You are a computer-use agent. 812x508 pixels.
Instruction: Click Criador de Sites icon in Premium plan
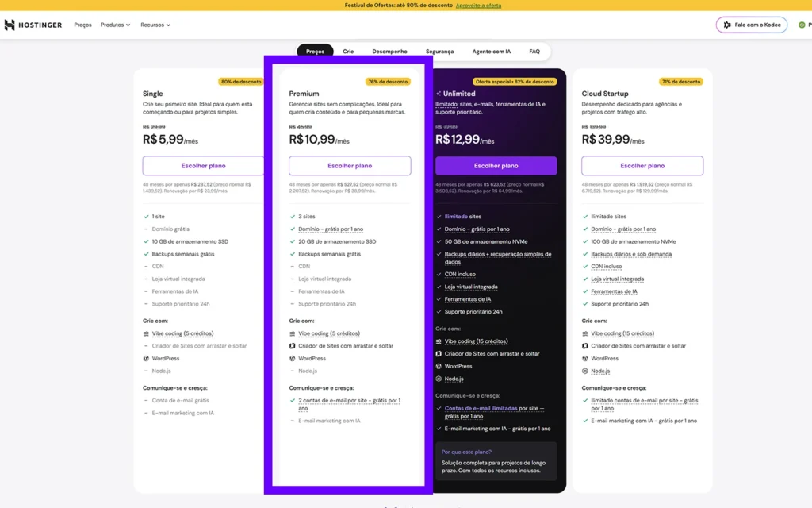(292, 346)
